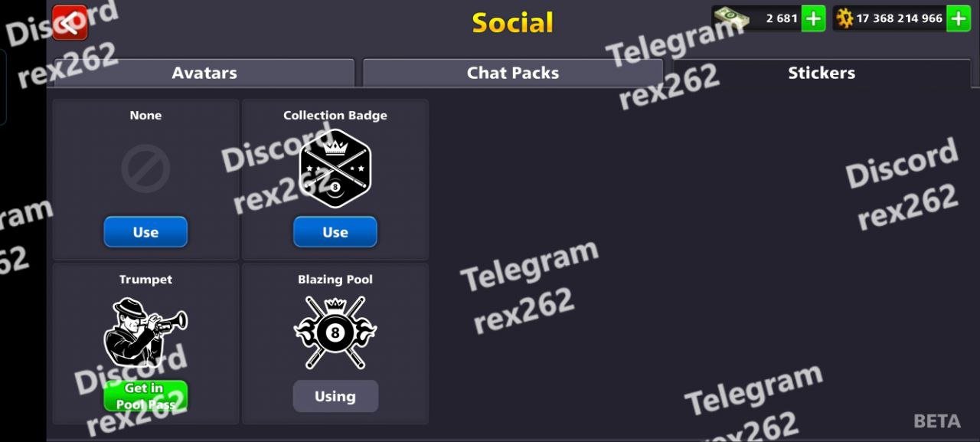The height and width of the screenshot is (442, 980).
Task: Click the coin balance 17 368 214 966
Action: tap(899, 18)
